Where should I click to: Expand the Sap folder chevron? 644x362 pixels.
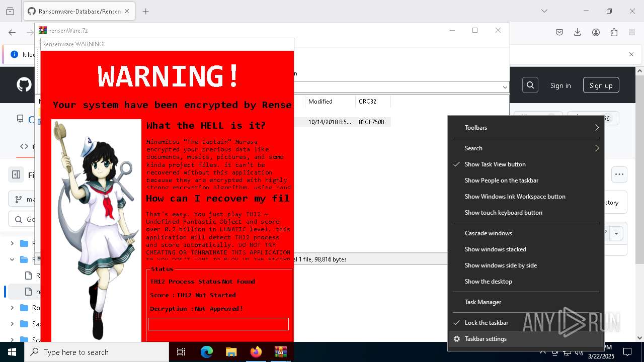point(12,324)
